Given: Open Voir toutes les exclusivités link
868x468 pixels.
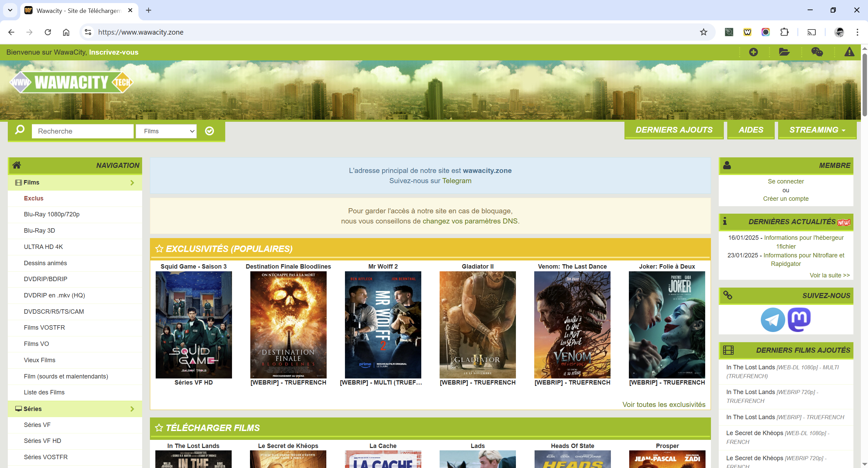Looking at the screenshot, I should point(664,405).
